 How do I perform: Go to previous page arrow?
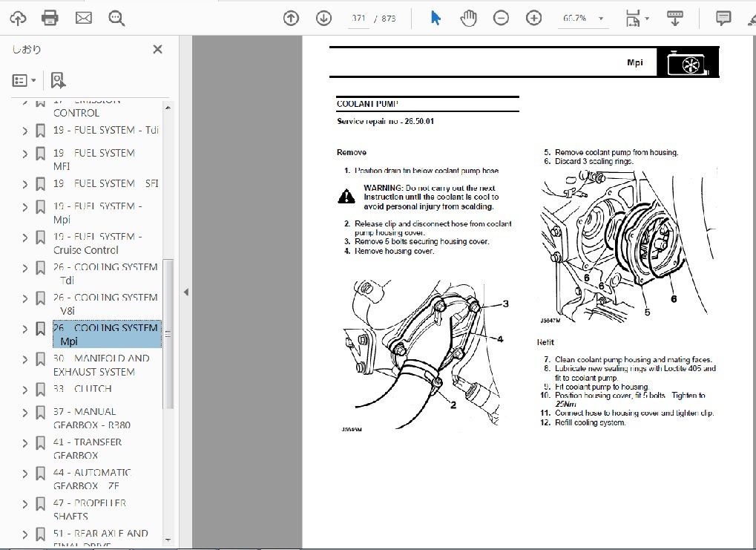[291, 19]
